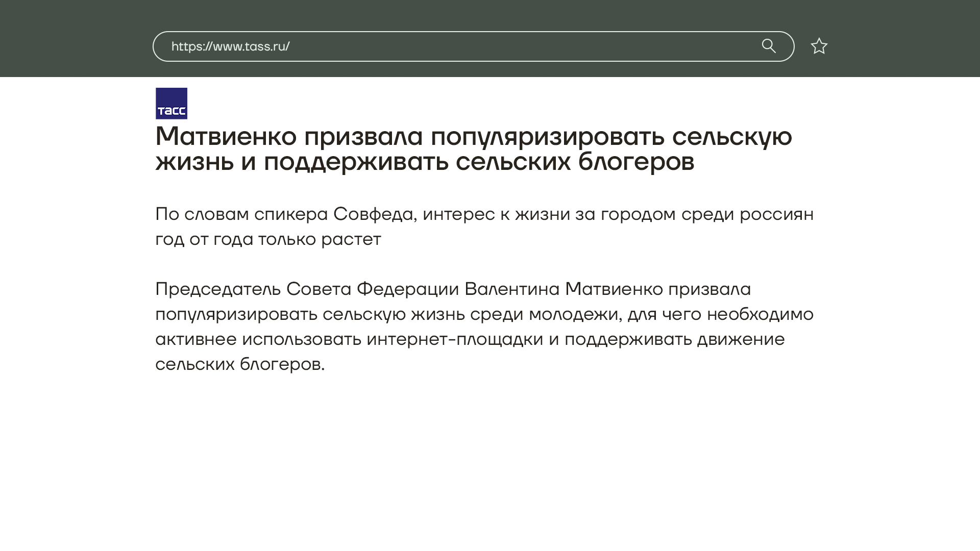Click the last line "сельских блогеров."
The image size is (980, 551).
[x=240, y=364]
